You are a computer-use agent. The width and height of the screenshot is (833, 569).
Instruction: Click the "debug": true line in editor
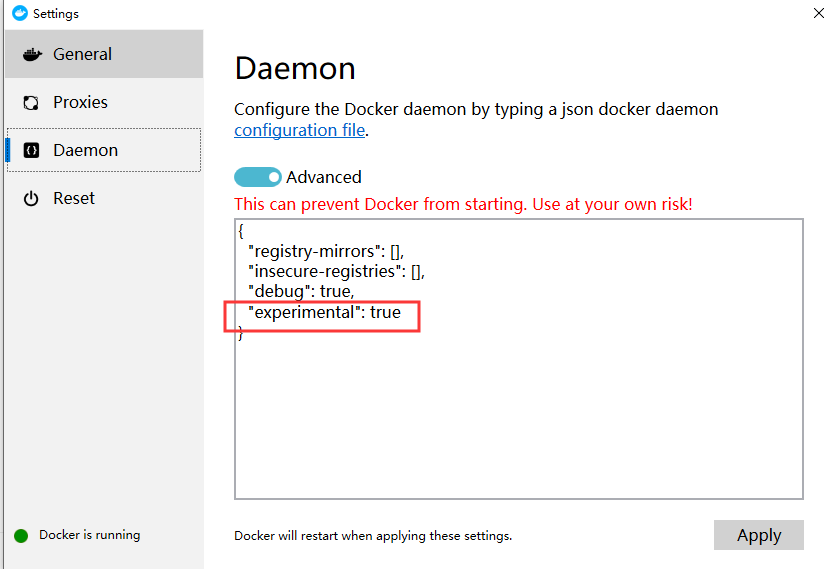tap(300, 291)
